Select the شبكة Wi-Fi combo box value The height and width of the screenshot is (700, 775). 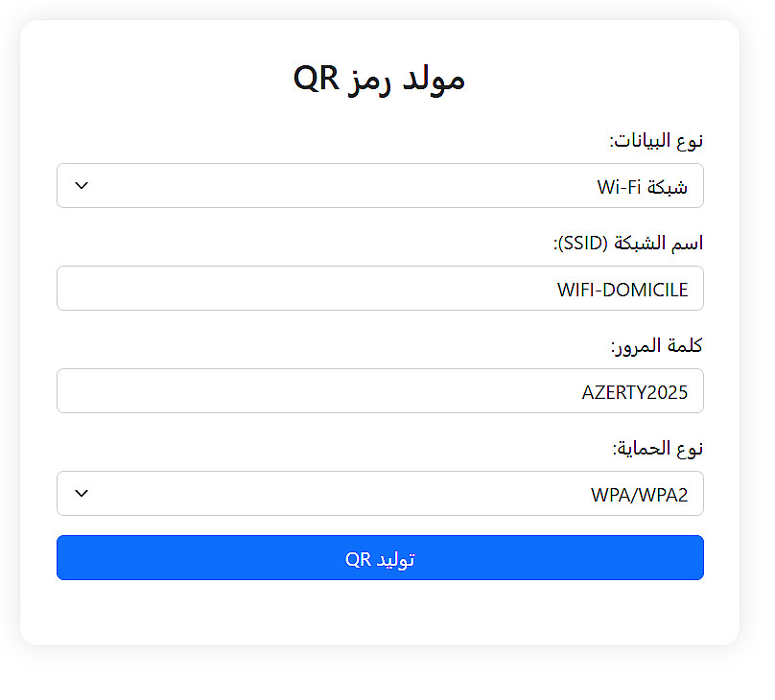[642, 186]
